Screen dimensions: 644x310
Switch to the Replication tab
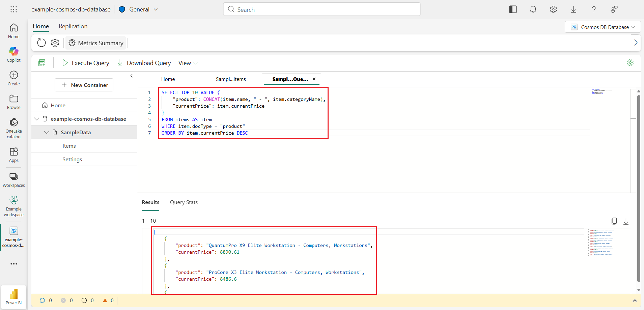(x=73, y=26)
